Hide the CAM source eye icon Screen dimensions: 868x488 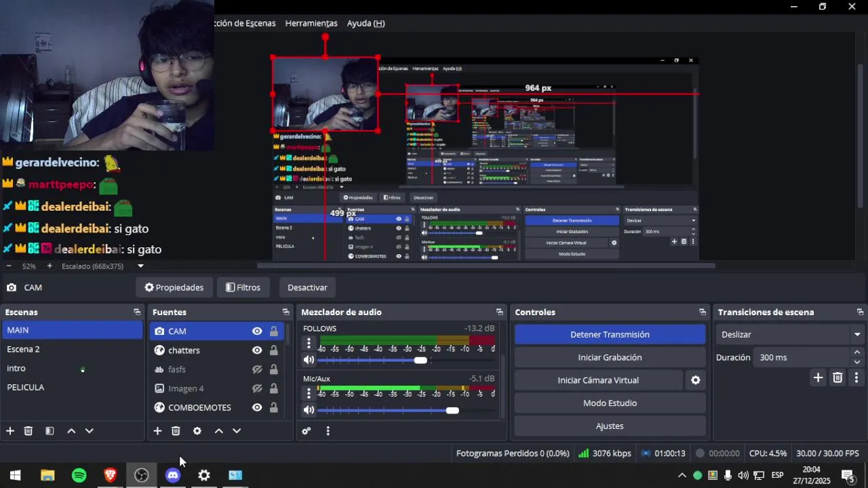(x=257, y=331)
